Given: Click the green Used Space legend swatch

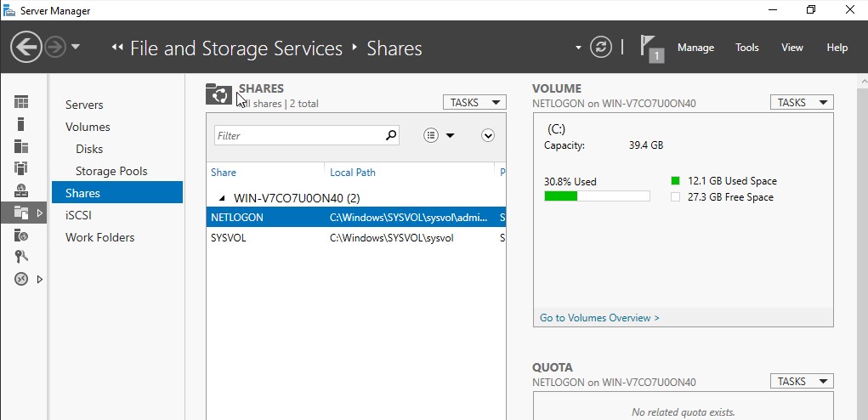Looking at the screenshot, I should [x=675, y=181].
